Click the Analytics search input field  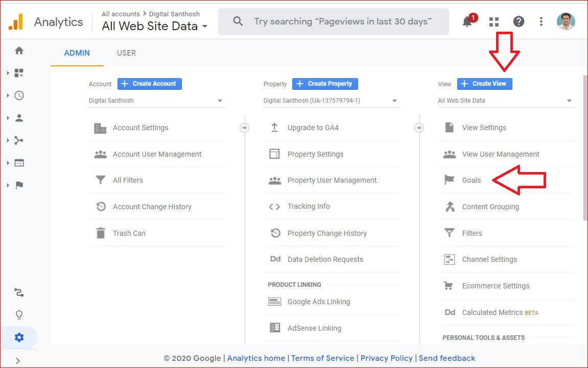click(x=334, y=22)
